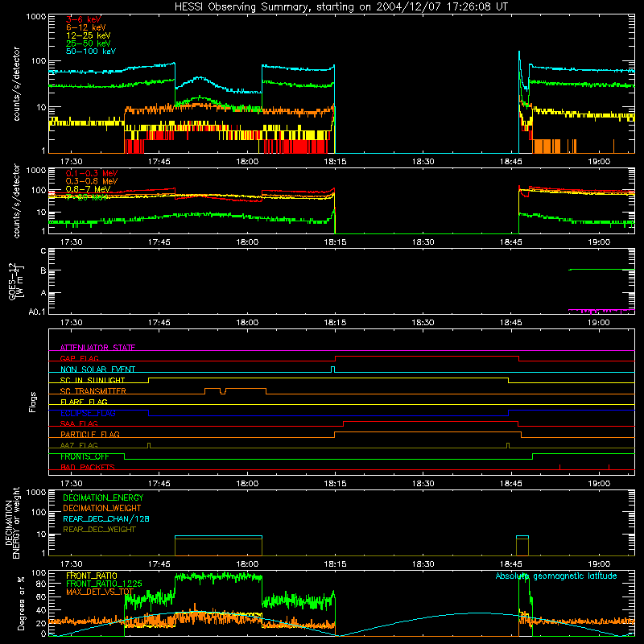This screenshot has height=644, width=644.
Task: Select the BAD_PACKETS flag label
Action: pyautogui.click(x=88, y=467)
